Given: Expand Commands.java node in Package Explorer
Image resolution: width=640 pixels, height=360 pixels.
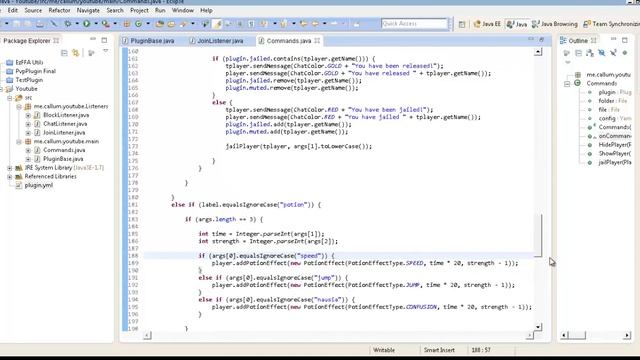Looking at the screenshot, I should tap(28, 150).
